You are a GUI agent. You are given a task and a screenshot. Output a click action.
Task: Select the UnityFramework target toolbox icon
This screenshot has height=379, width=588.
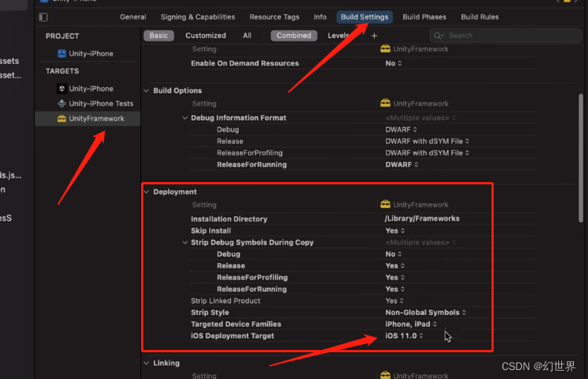click(62, 119)
